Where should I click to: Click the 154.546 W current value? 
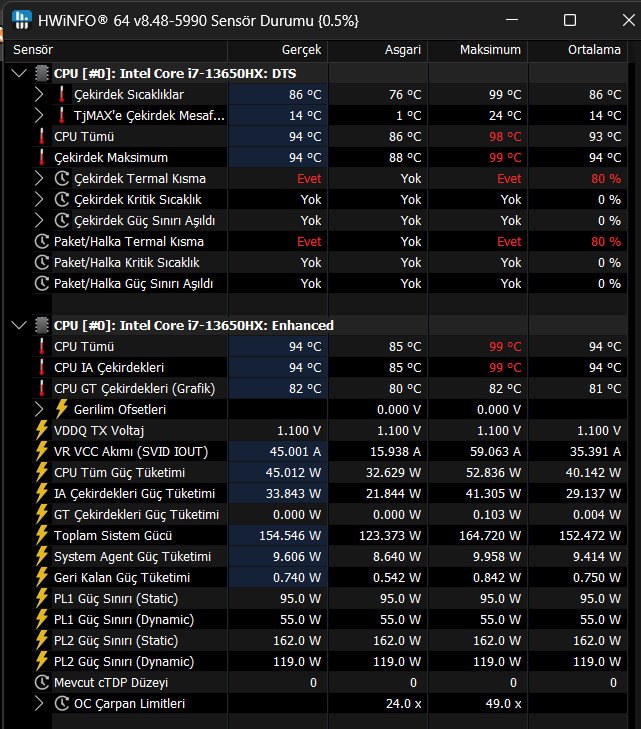(x=290, y=536)
